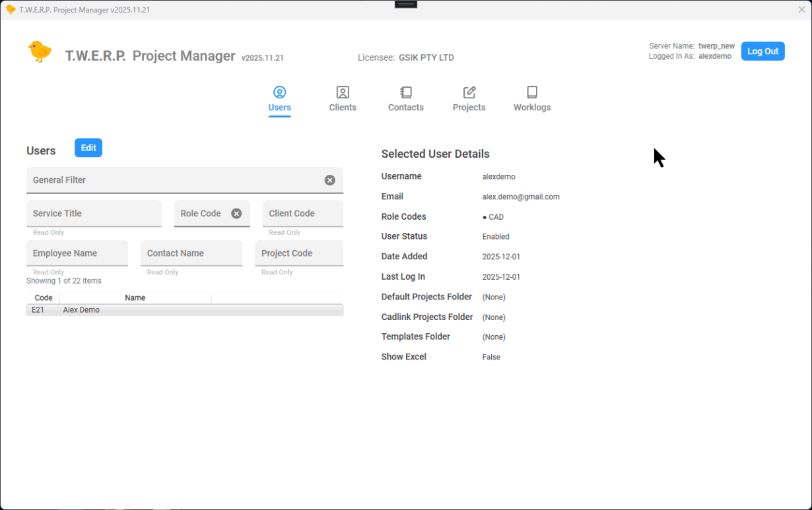Image resolution: width=812 pixels, height=510 pixels.
Task: Click the small chick icon in title bar
Action: point(11,9)
